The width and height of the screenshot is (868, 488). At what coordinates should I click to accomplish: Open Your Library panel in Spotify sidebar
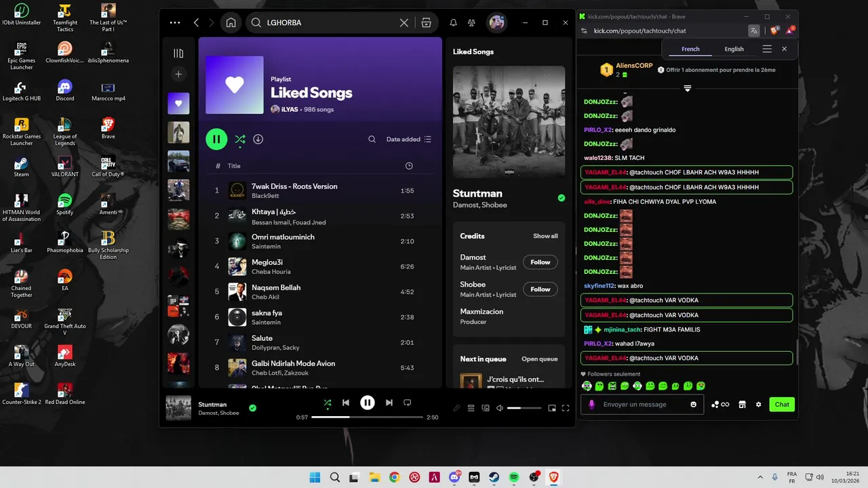[178, 54]
